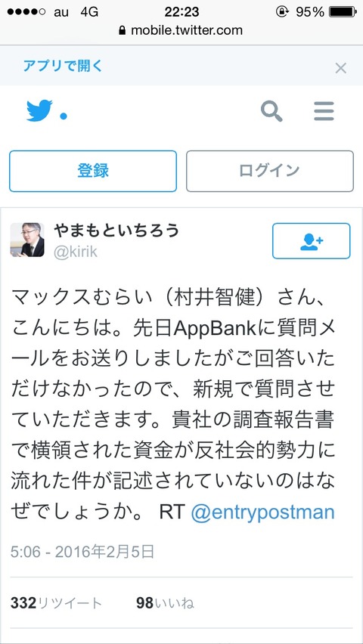Open the search magnifier icon

point(271,111)
